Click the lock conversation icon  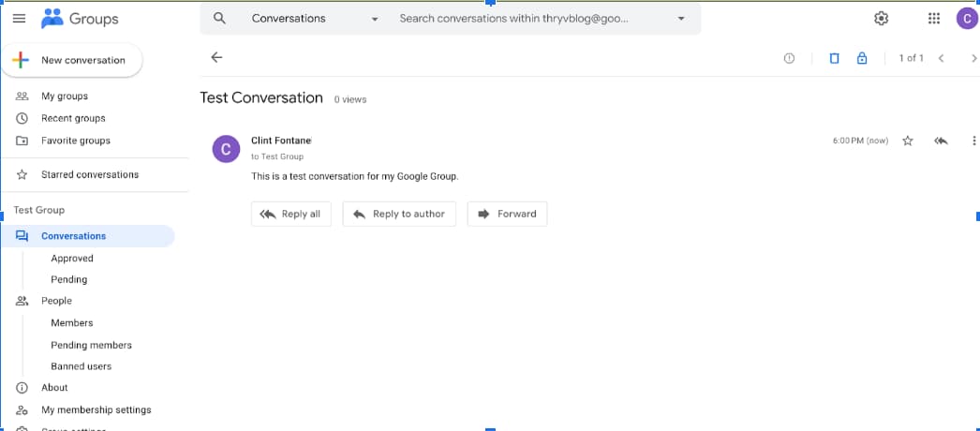pos(862,58)
